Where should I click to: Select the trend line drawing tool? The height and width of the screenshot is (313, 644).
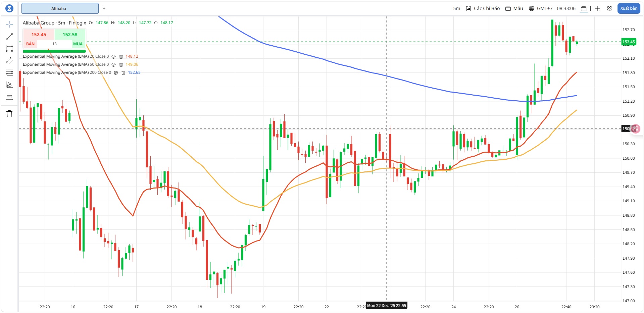pyautogui.click(x=9, y=37)
